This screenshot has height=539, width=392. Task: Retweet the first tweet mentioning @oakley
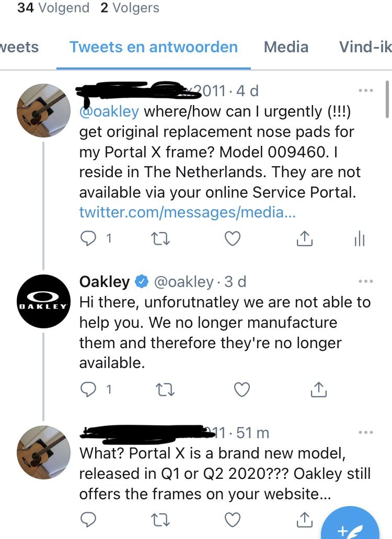point(160,238)
